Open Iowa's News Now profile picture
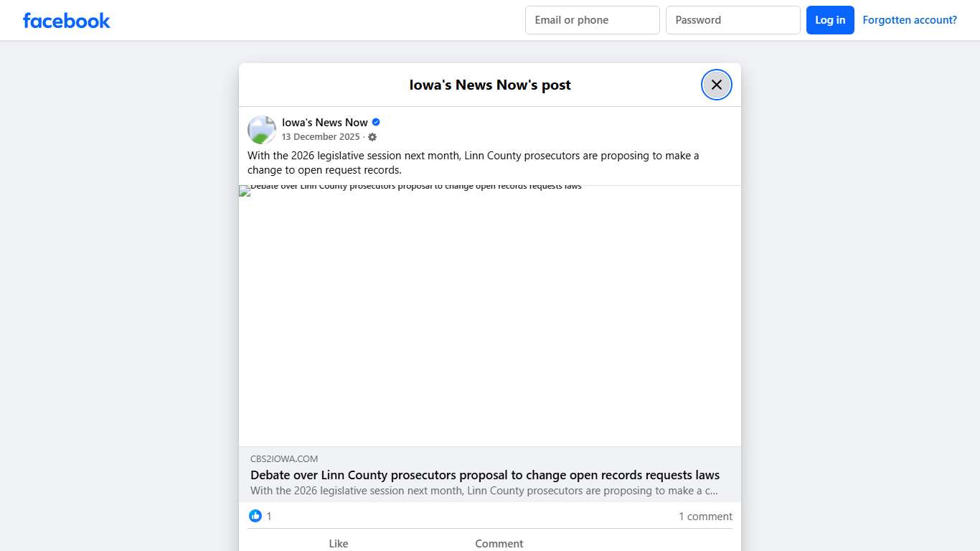The image size is (980, 551). [x=261, y=129]
